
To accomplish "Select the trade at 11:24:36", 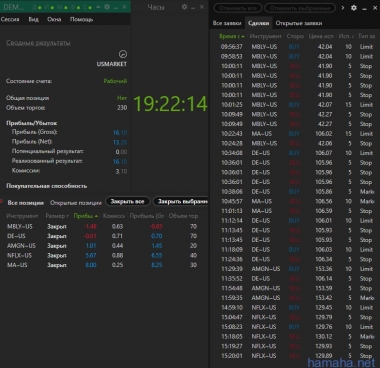I will point(295,259).
